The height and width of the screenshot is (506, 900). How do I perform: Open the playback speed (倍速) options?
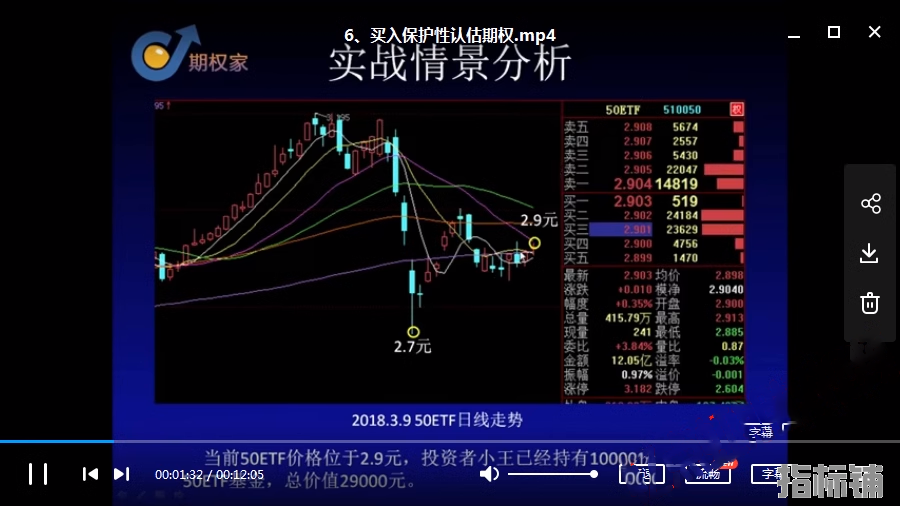[642, 474]
